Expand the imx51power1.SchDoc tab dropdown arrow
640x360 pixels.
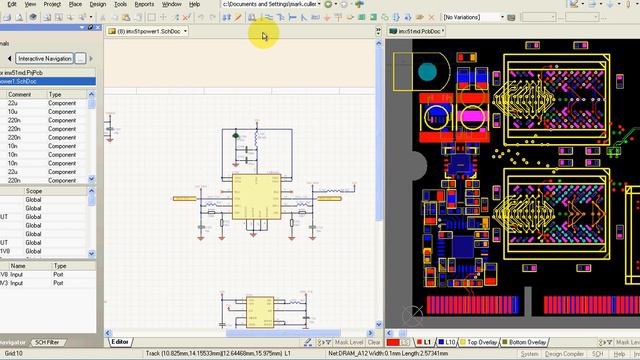pos(185,31)
